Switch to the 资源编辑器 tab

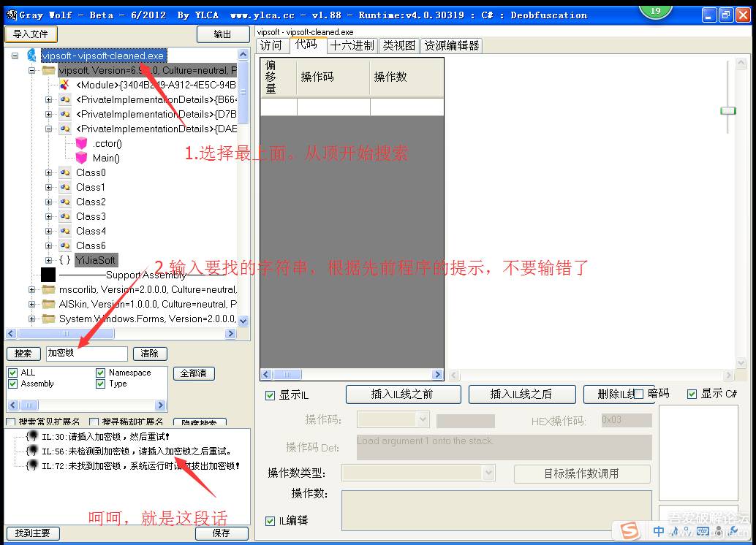pos(452,45)
